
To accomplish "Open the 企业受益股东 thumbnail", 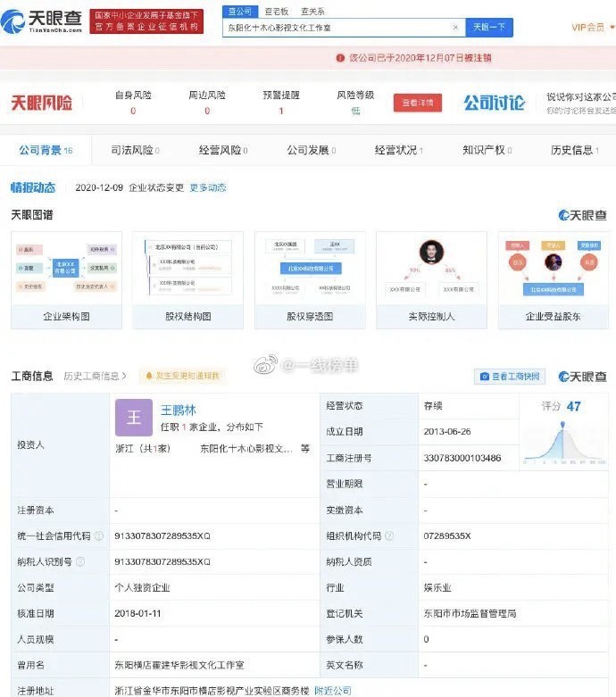I will 553,280.
